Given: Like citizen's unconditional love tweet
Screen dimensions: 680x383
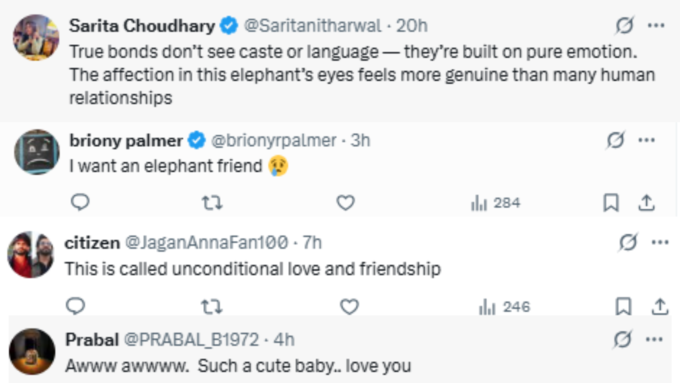Looking at the screenshot, I should (350, 307).
